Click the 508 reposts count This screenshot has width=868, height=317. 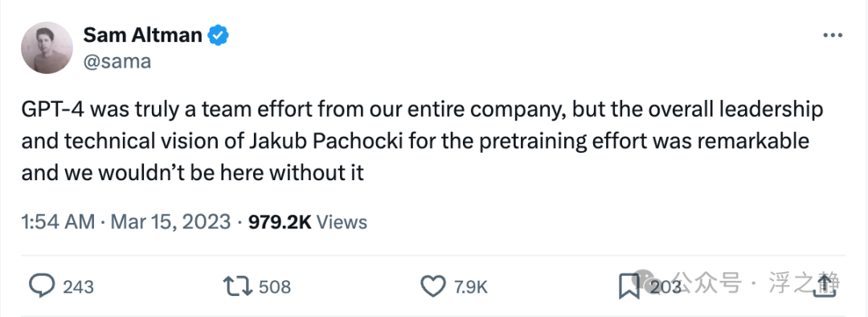(275, 287)
